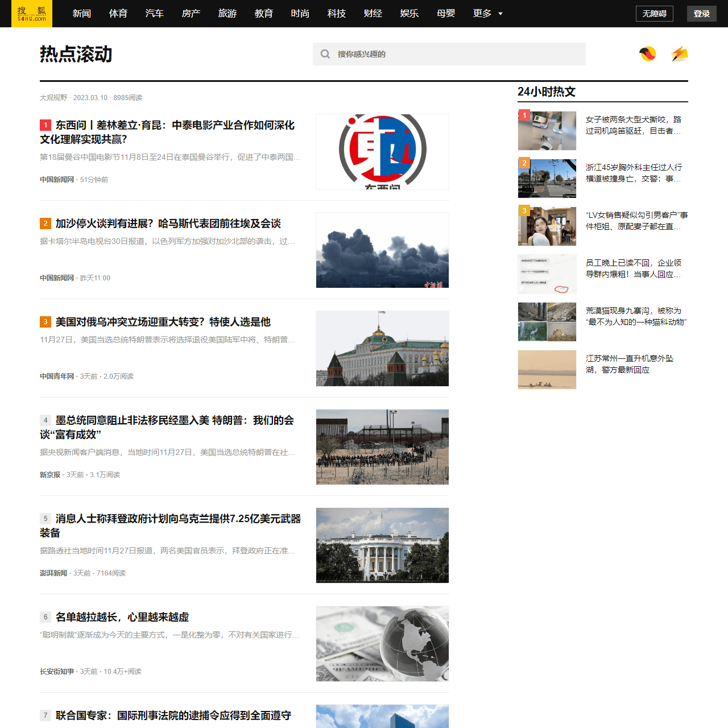Click the 24小时热文 section heading
This screenshot has width=728, height=728.
pos(547,92)
